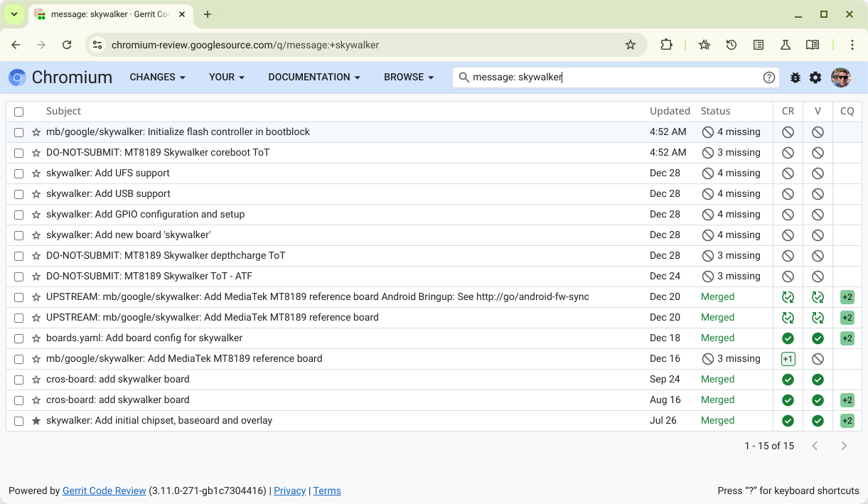Click the Privacy link in footer
Screen dimensions: 868x504
coord(289,491)
